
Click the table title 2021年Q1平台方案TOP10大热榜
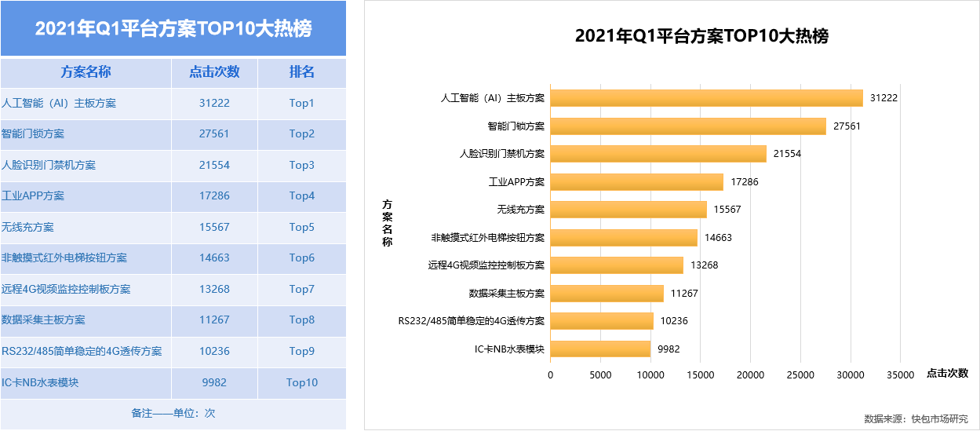point(173,29)
